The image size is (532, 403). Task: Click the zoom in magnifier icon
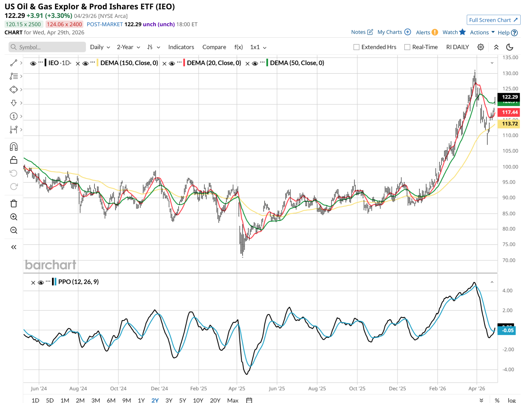click(14, 217)
